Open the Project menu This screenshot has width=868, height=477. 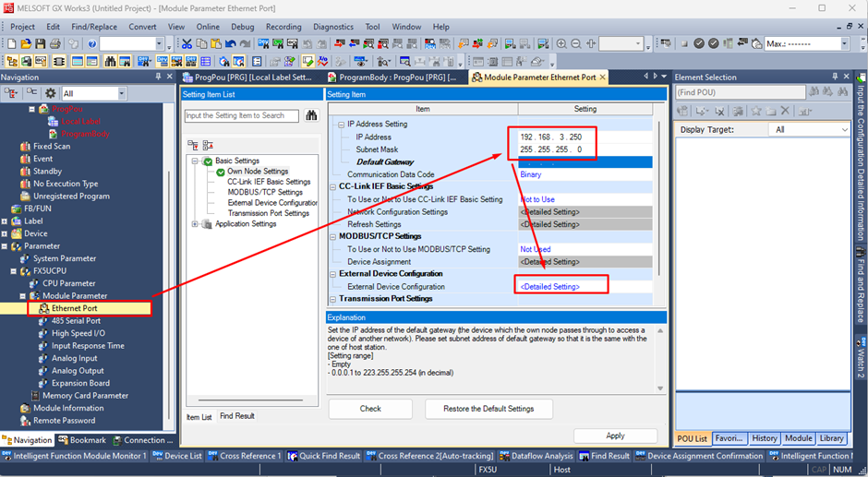(23, 27)
